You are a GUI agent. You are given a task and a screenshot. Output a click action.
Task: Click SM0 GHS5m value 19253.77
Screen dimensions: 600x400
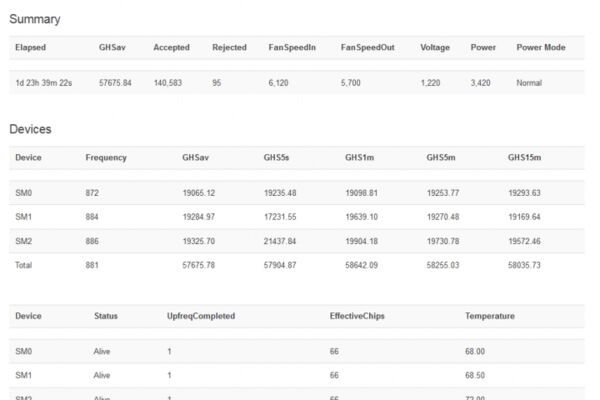click(x=443, y=193)
